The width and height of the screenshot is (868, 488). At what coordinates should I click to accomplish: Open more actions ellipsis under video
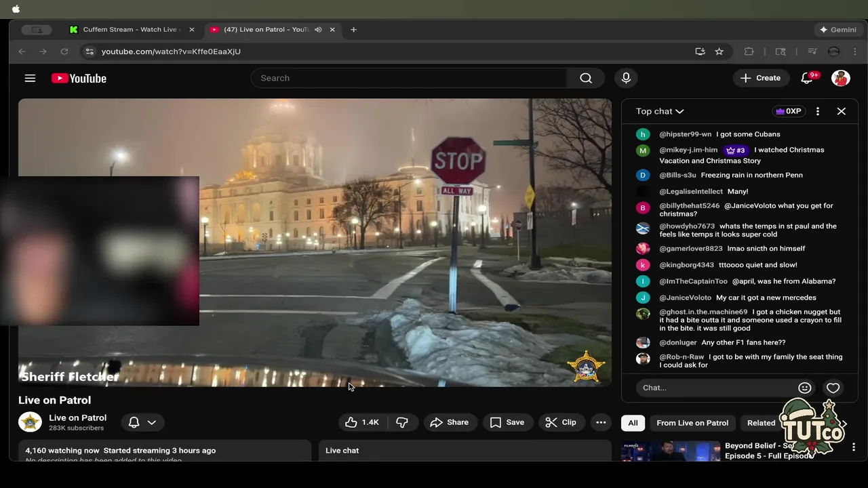tap(601, 422)
